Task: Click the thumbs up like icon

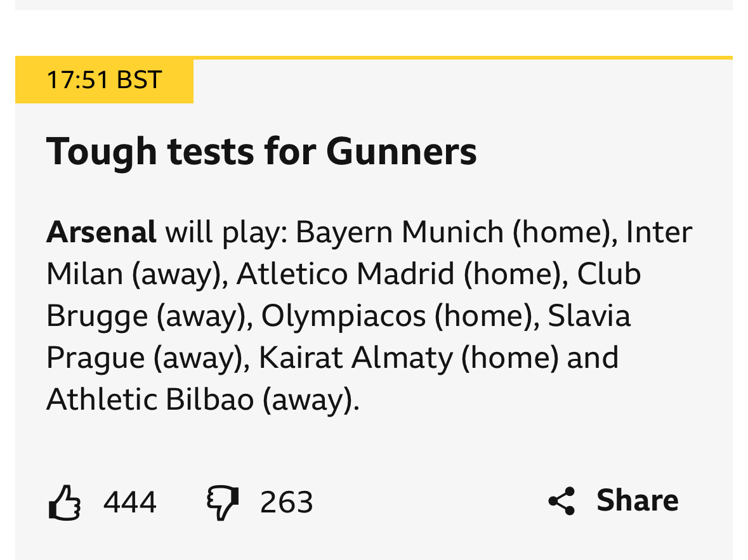Action: point(64,502)
